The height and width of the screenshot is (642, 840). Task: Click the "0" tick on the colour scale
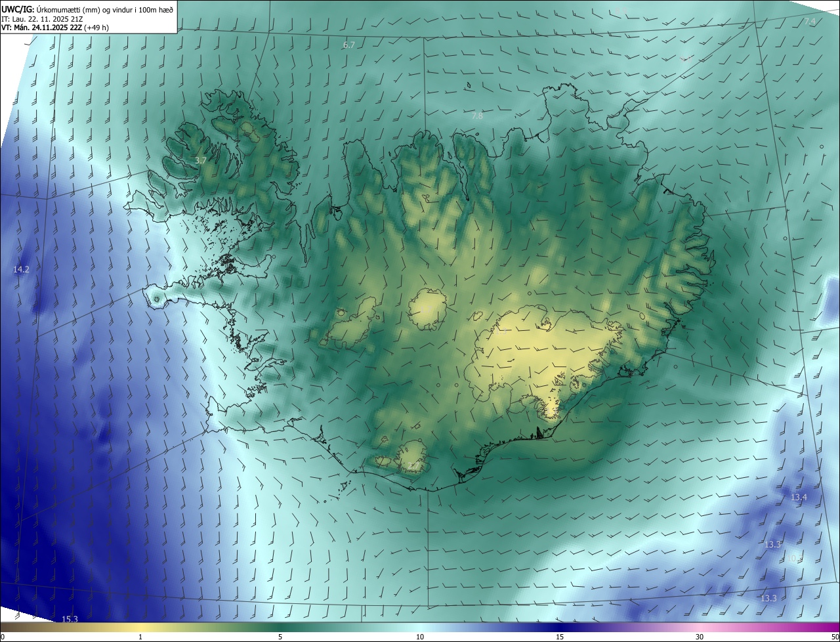(x=3, y=637)
